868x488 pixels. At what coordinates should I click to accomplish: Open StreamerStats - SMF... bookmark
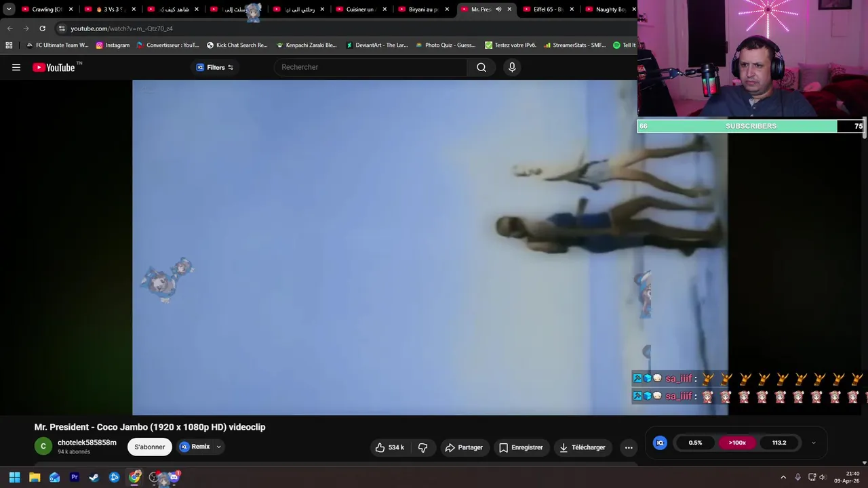pyautogui.click(x=574, y=45)
